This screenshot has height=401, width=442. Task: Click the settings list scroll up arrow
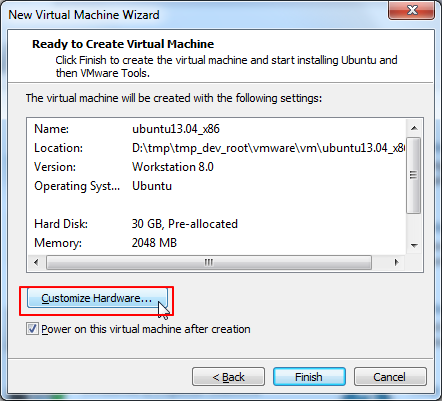(414, 128)
